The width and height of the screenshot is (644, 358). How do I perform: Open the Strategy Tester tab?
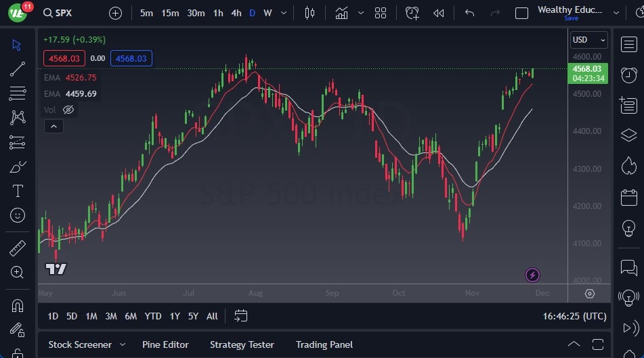click(x=242, y=344)
